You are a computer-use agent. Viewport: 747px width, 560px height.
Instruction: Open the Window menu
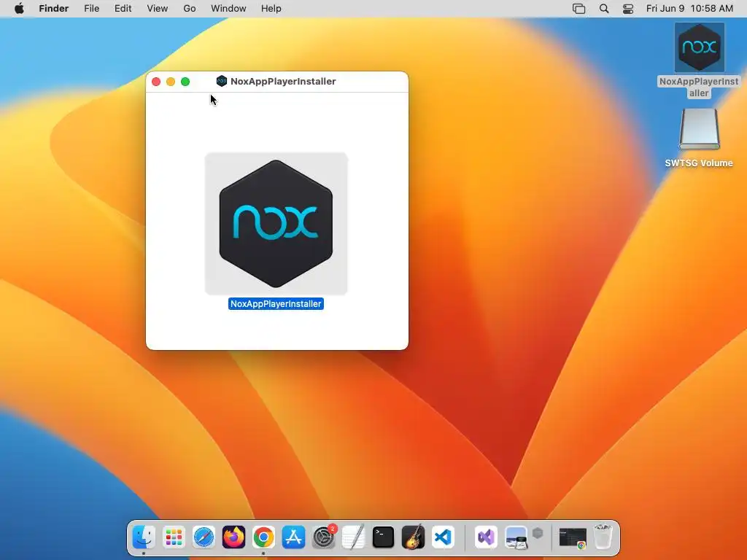tap(228, 9)
